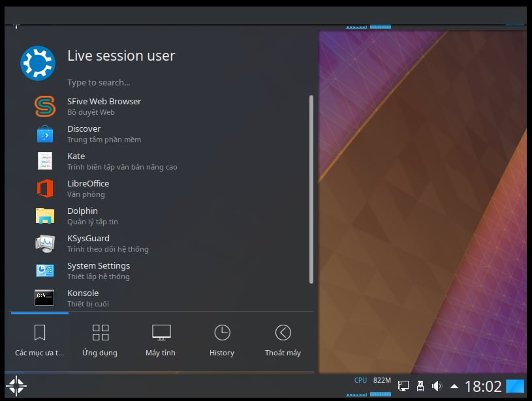Select the Các mục ưa thích tab
This screenshot has width=532, height=401.
[40, 340]
